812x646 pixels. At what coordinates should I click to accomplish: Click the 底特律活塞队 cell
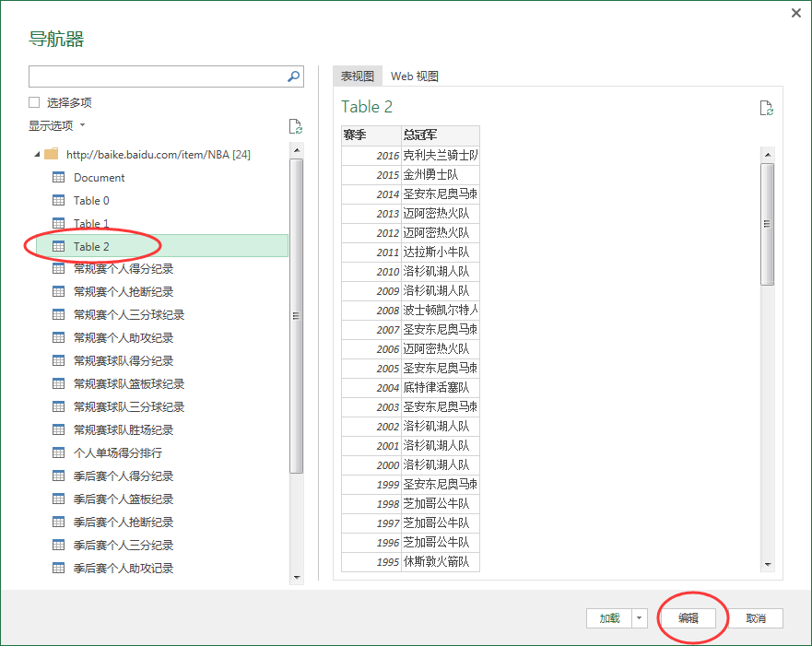tap(441, 388)
